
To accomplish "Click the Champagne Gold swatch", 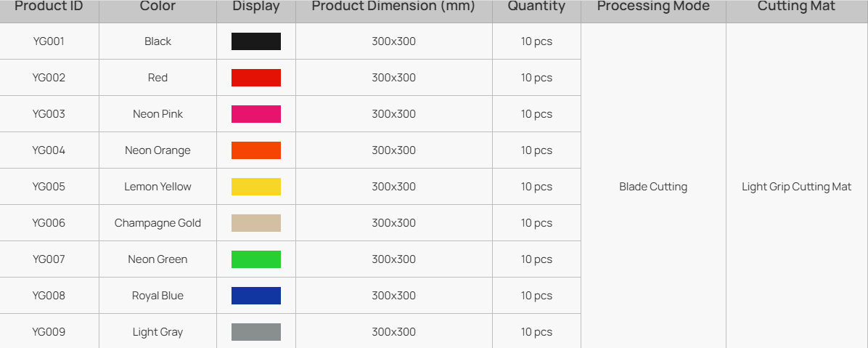I will point(255,223).
